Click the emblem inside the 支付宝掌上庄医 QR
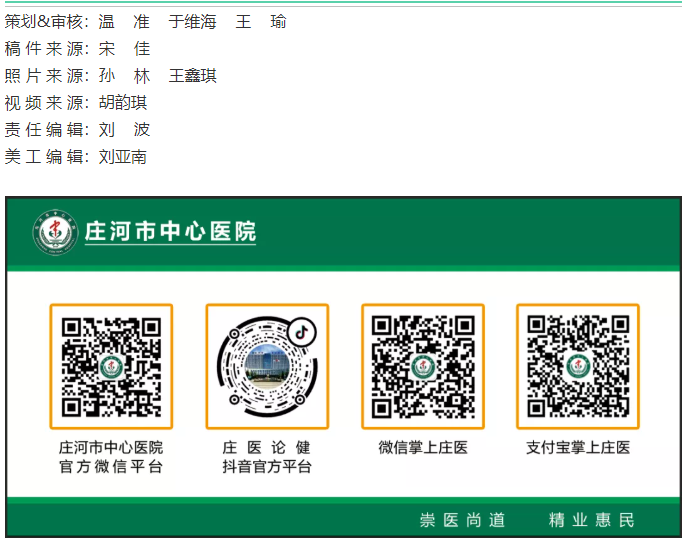The width and height of the screenshot is (685, 539). [x=578, y=366]
